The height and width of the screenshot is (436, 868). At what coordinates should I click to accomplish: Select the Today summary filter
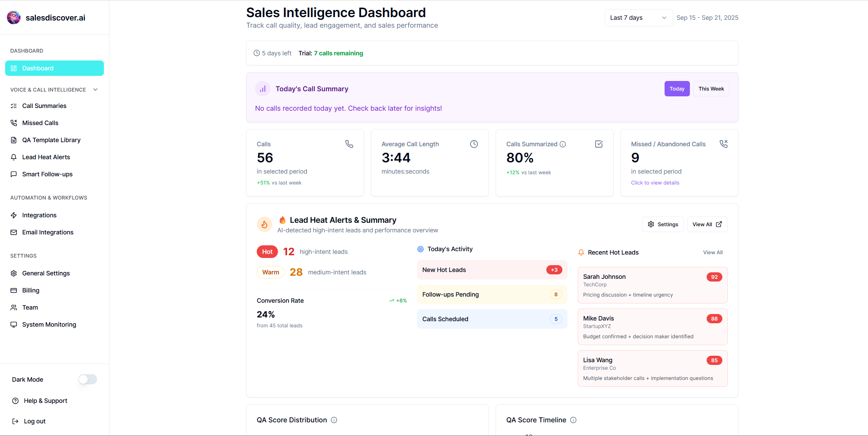677,89
